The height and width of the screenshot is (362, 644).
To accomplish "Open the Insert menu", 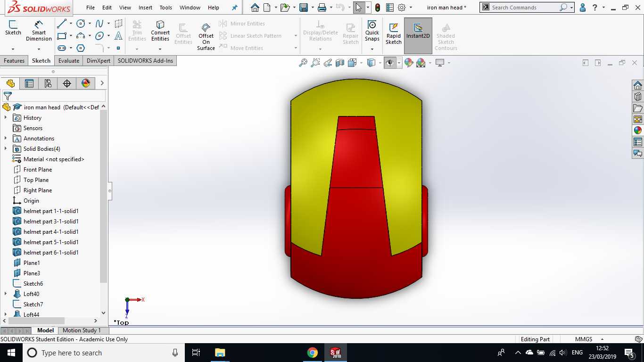I will pos(145,8).
